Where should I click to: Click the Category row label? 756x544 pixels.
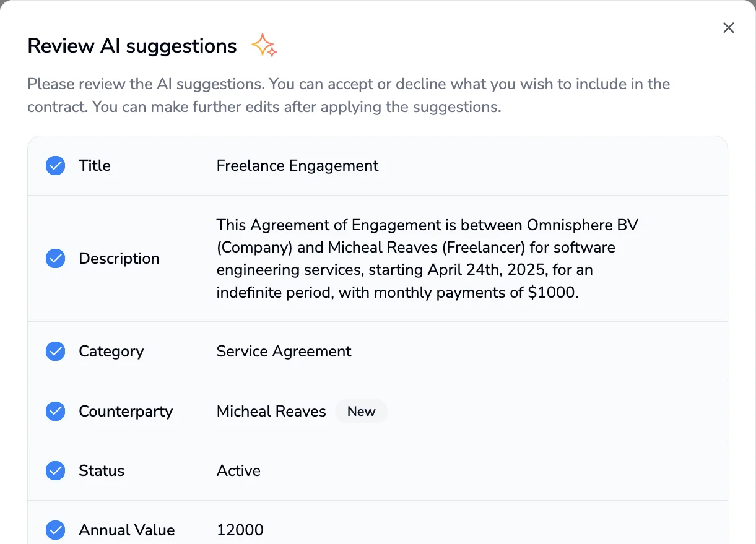[111, 351]
